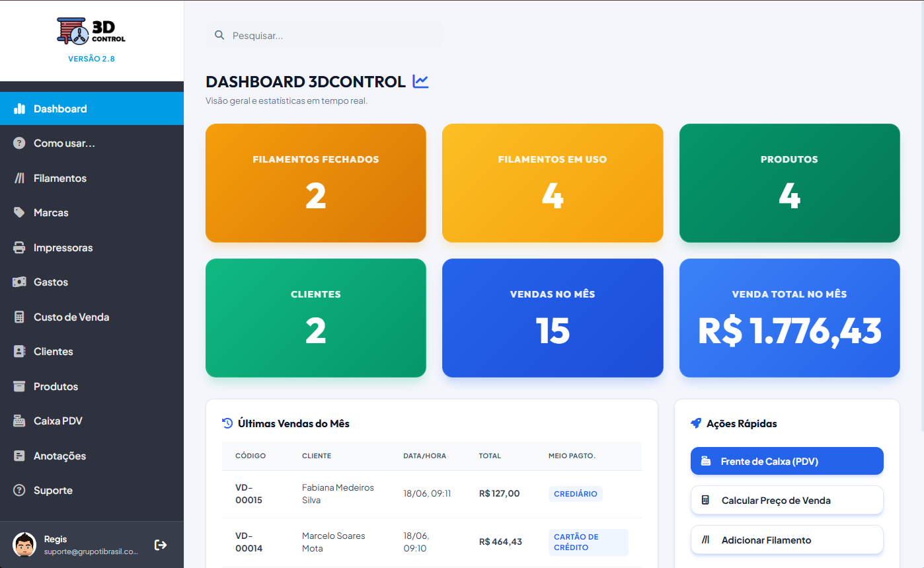924x568 pixels.
Task: Select the Venda Total no Mês card
Action: 790,318
